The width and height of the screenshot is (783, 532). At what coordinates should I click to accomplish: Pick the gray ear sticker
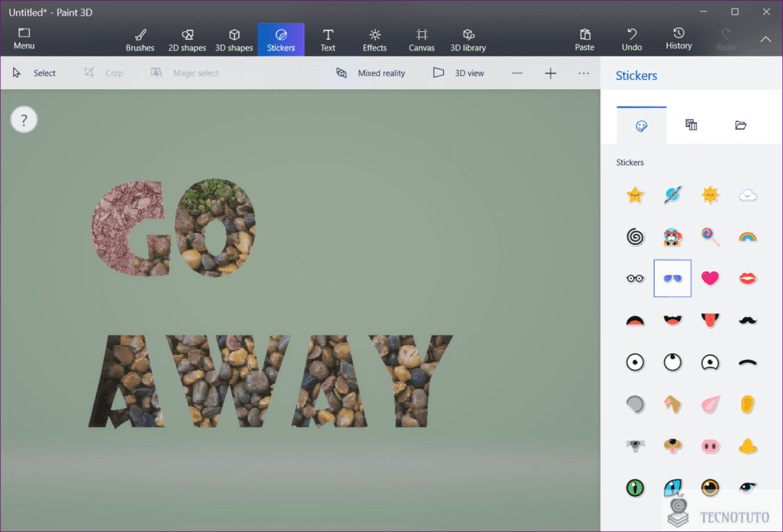(x=635, y=404)
